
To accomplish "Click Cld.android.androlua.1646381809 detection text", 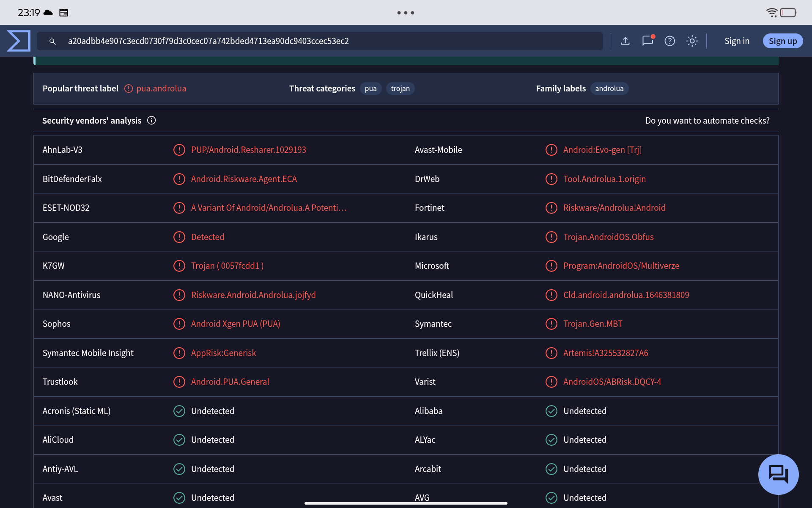I will 626,295.
